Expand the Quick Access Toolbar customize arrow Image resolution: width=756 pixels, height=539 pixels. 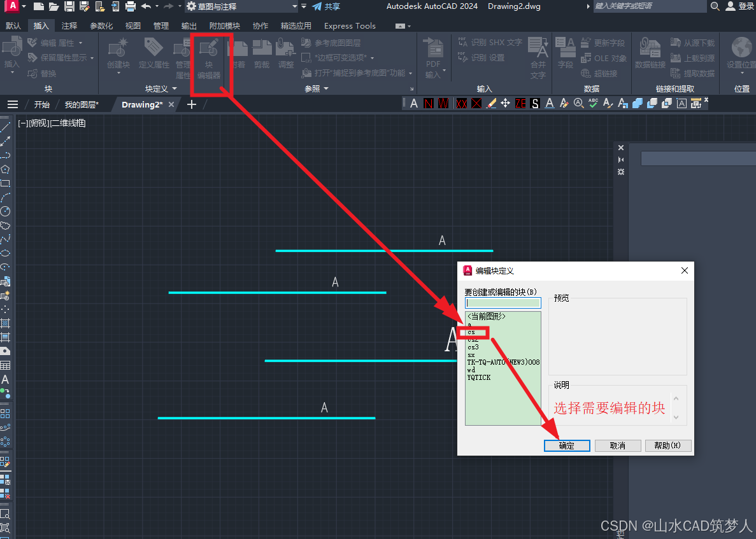pos(304,6)
